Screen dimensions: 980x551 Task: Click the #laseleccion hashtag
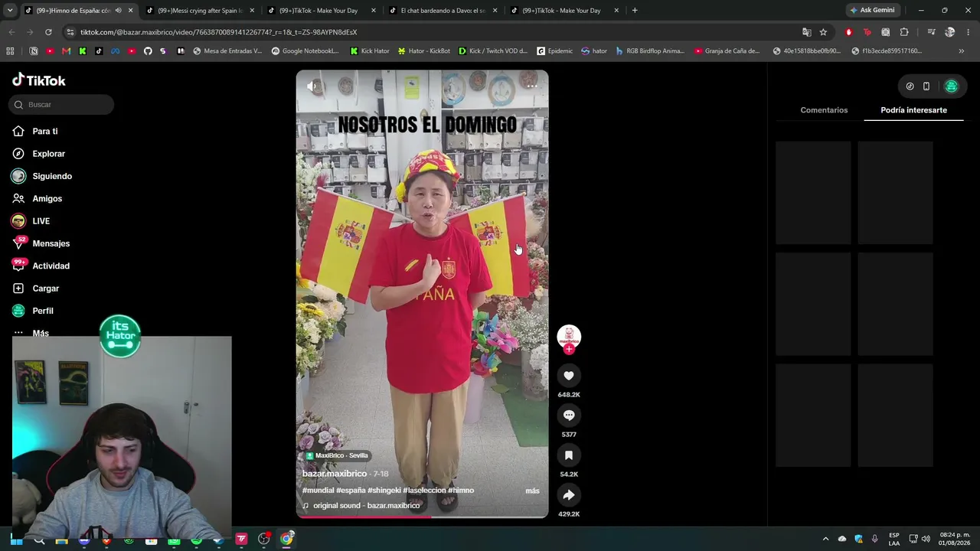424,491
